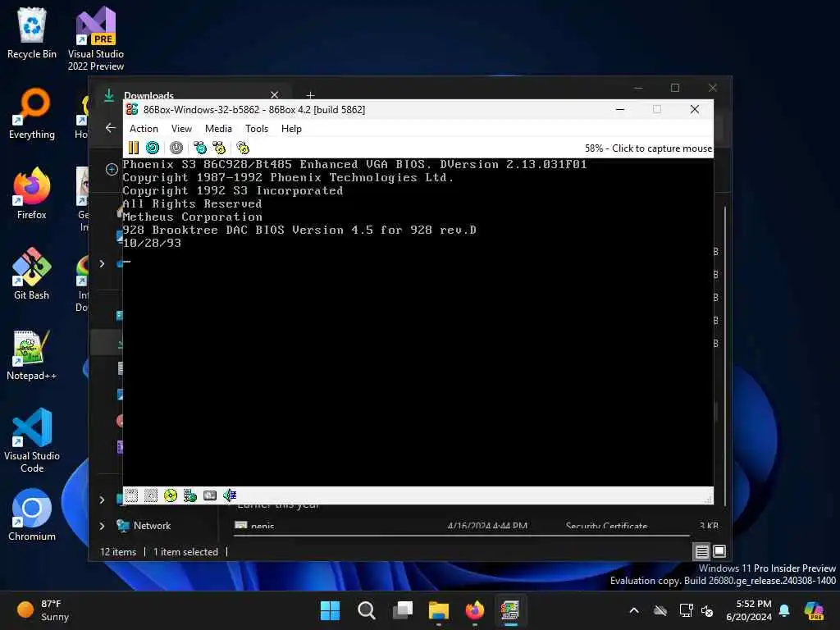840x630 pixels.
Task: Click the CD-ROM status icon in 86Box
Action: 171,495
